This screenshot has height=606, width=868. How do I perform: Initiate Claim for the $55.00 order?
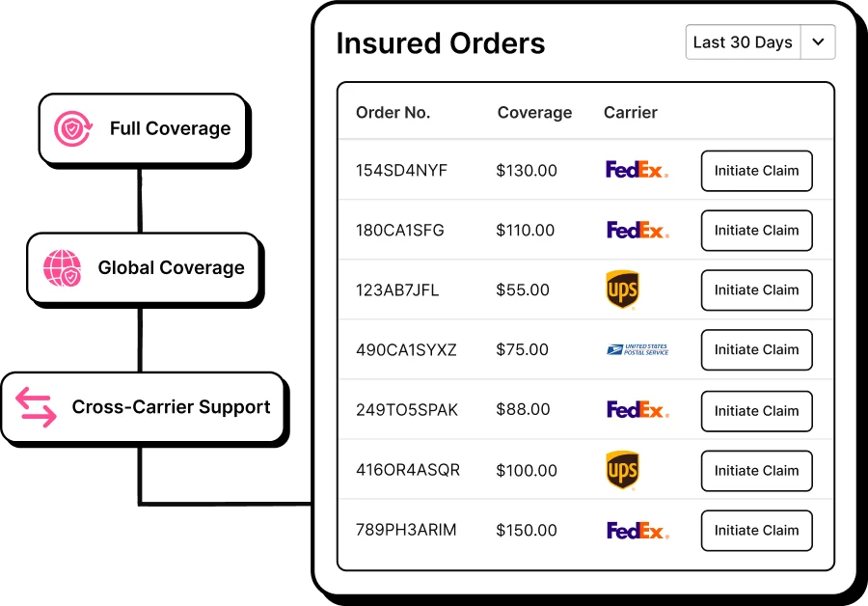[x=757, y=290]
